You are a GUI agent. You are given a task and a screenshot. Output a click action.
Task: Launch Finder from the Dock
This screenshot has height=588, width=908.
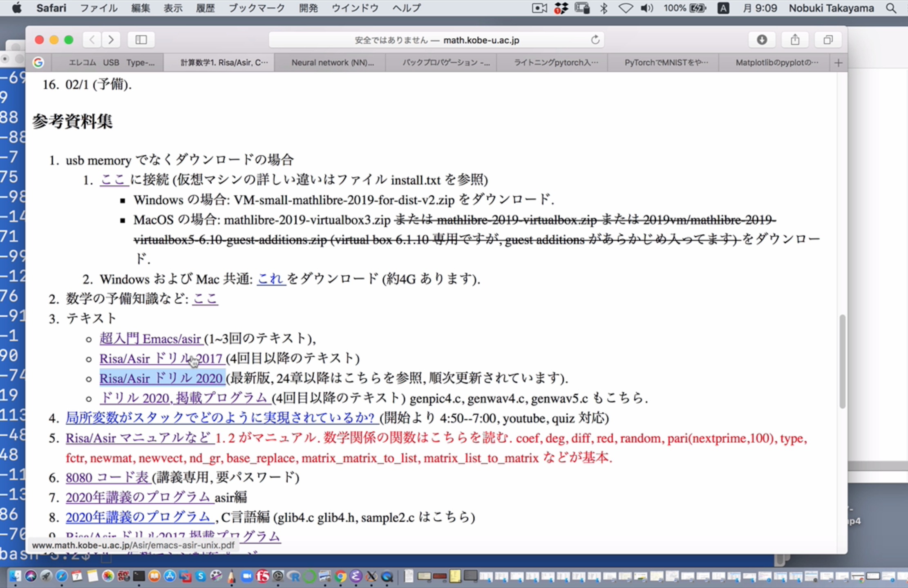point(15,576)
